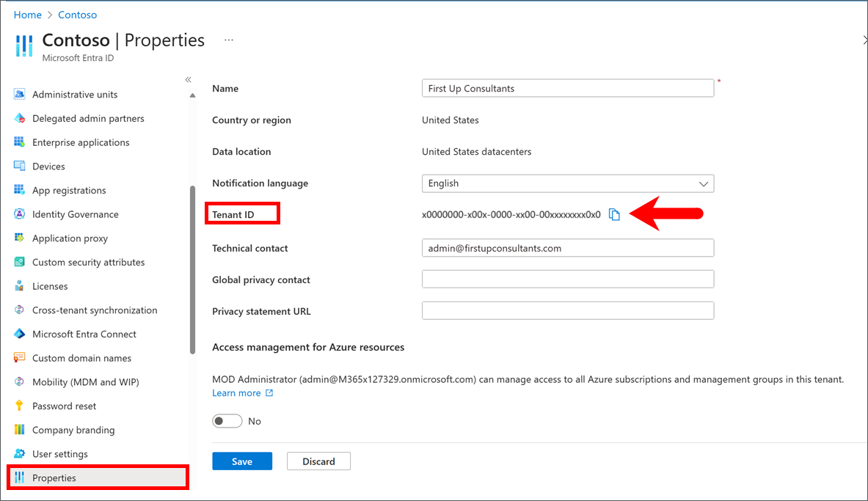Open Microsoft Entra Connect
The height and width of the screenshot is (501, 868).
(84, 334)
